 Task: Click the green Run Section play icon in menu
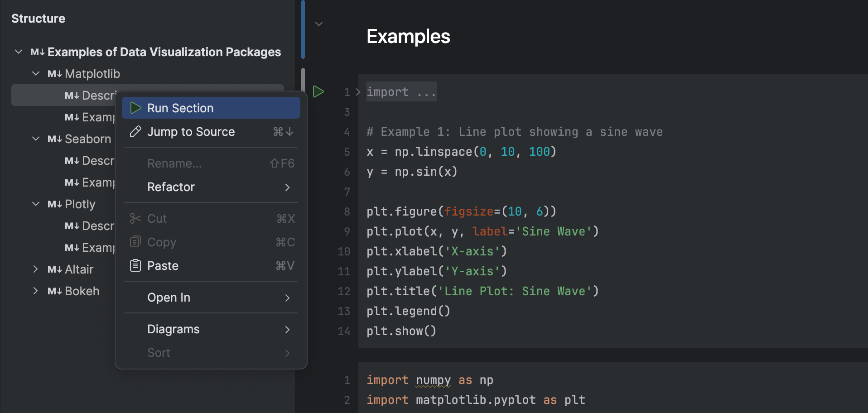coord(135,108)
